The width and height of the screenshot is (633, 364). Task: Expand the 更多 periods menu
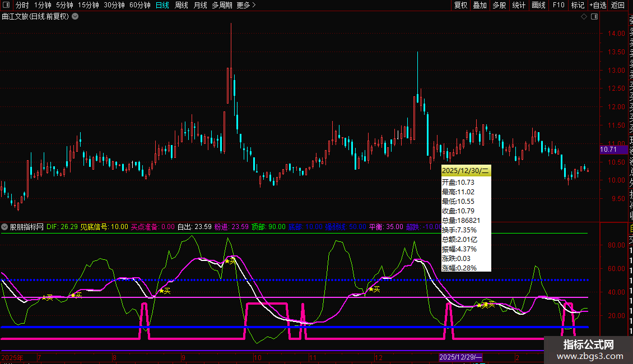[x=246, y=5]
